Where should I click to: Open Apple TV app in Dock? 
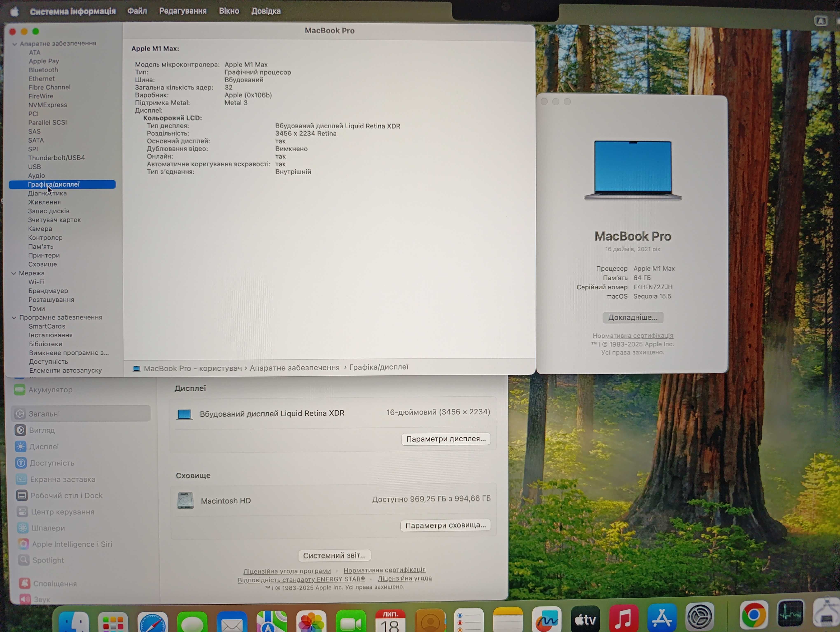tap(585, 619)
